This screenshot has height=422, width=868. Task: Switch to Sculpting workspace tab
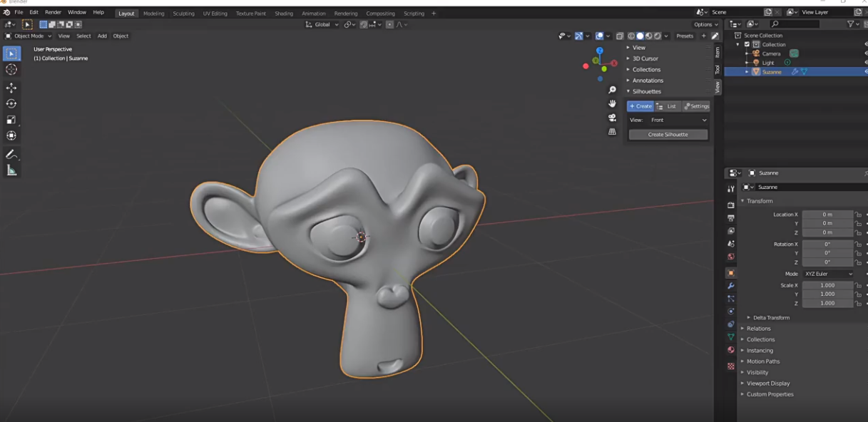coord(183,14)
